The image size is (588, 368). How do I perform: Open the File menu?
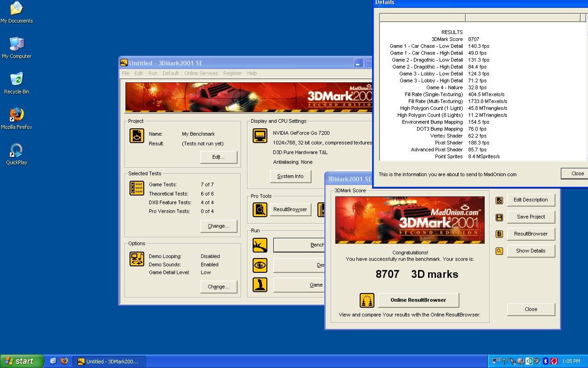click(x=125, y=73)
